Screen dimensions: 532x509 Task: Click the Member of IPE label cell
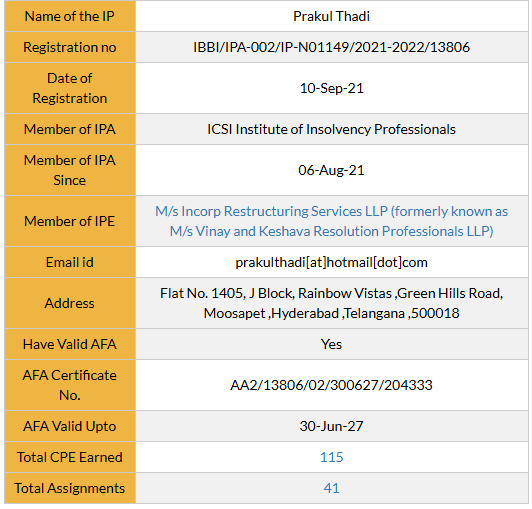click(x=70, y=221)
